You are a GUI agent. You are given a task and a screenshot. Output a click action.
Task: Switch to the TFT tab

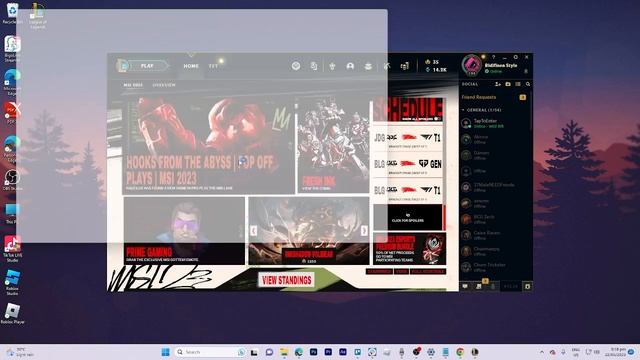[x=213, y=66]
